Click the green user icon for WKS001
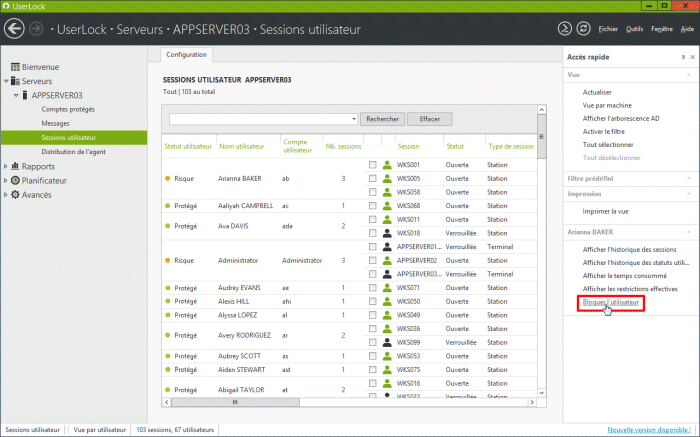 click(387, 165)
